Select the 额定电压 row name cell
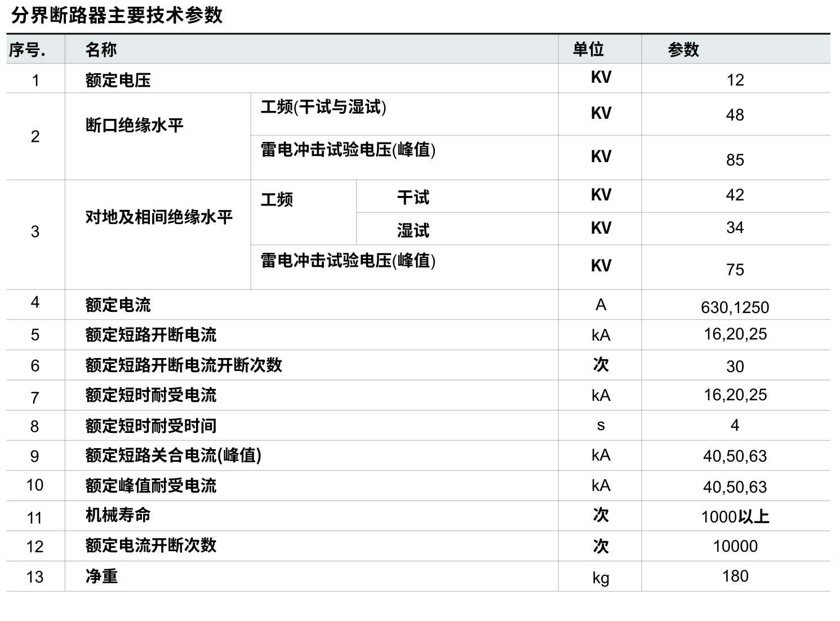Screen dimensions: 840x621 pyautogui.click(x=118, y=80)
